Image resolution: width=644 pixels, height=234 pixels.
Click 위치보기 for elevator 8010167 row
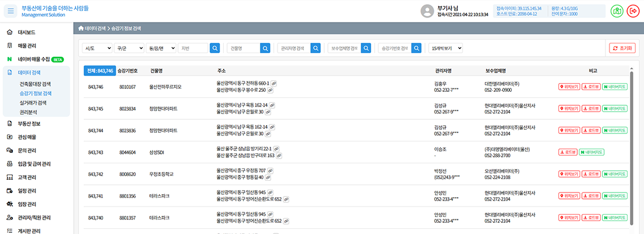click(569, 87)
